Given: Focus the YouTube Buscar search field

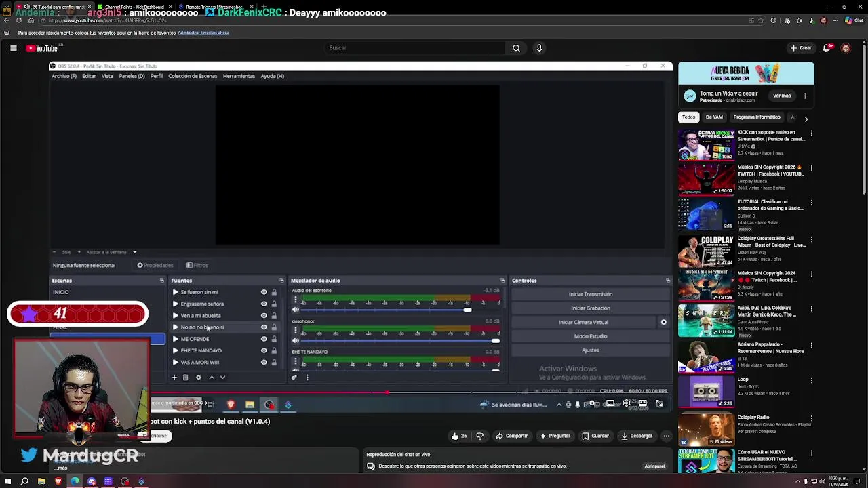Looking at the screenshot, I should [415, 48].
